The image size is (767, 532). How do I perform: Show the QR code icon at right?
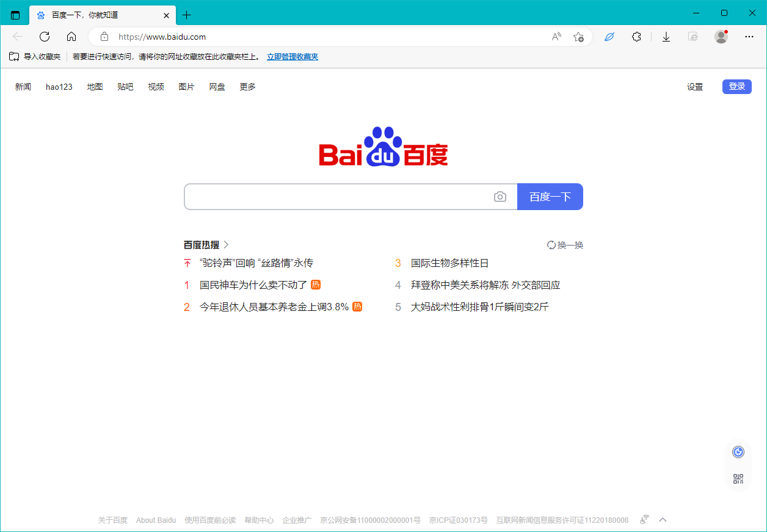pos(738,479)
